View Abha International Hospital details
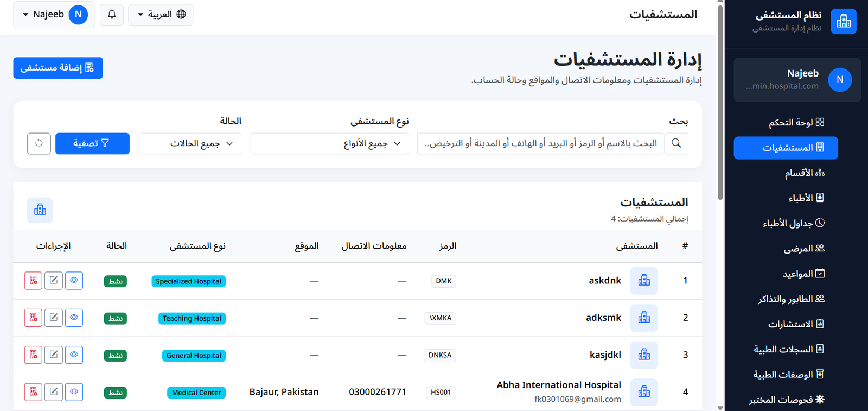The width and height of the screenshot is (868, 411). [x=74, y=392]
